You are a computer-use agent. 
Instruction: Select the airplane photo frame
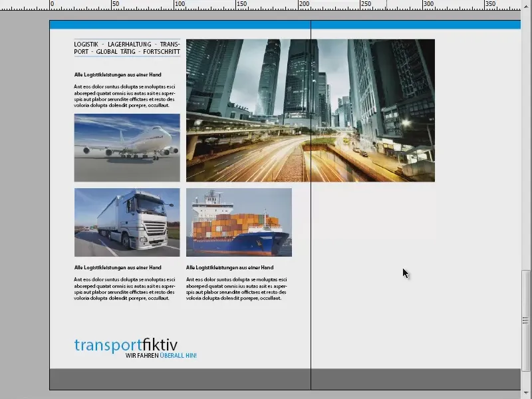[126, 148]
